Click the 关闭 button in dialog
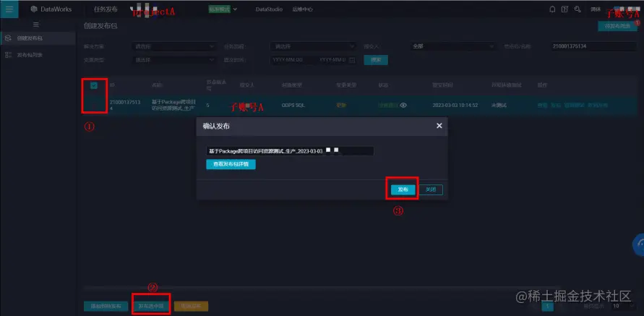Screen dimensions: 644x316 pos(431,189)
